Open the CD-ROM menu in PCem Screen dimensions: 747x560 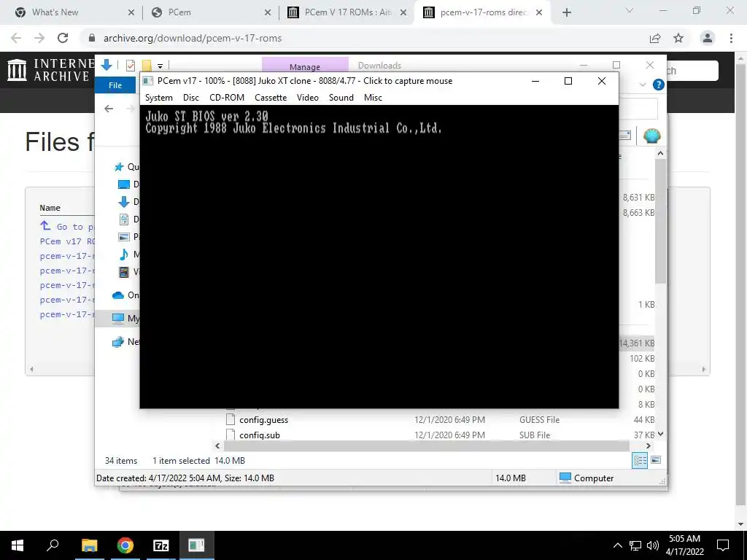pyautogui.click(x=227, y=98)
